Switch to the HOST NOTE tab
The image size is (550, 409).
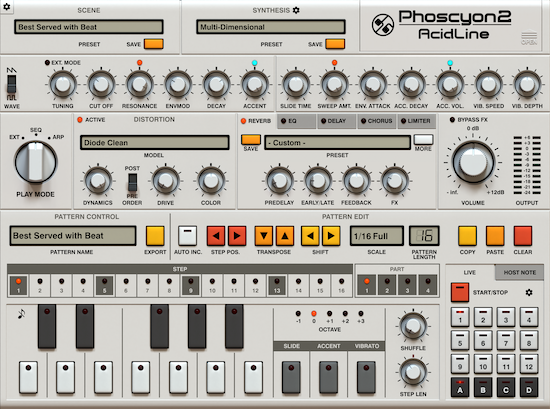519,273
